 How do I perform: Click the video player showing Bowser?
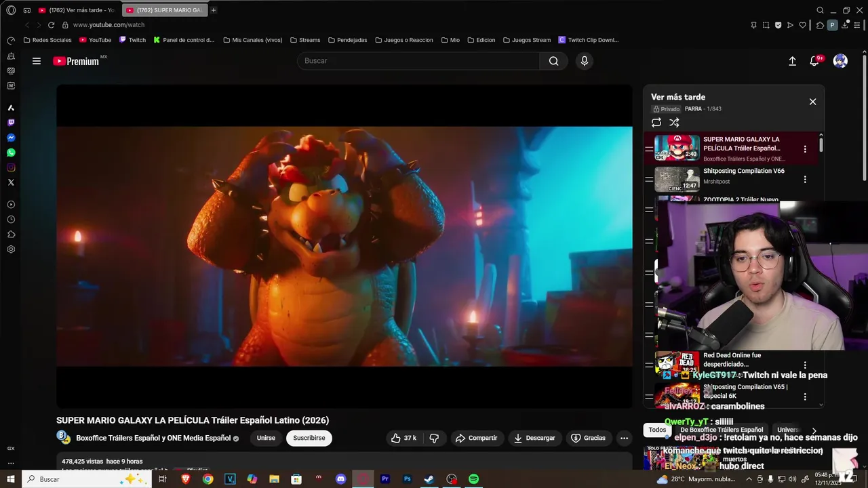[344, 246]
